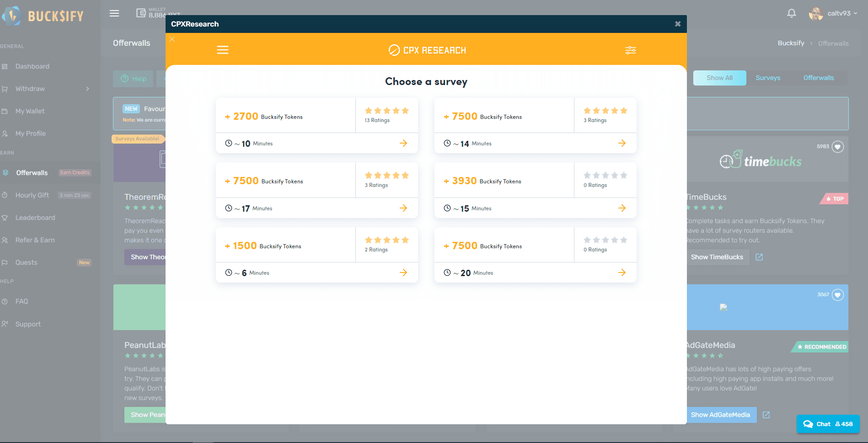
Task: Click the Show AdGateMedia button
Action: [720, 415]
